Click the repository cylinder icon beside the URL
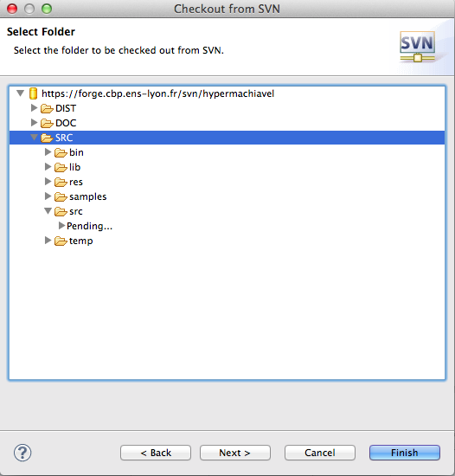Viewport: 455px width, 476px height. pyautogui.click(x=33, y=93)
